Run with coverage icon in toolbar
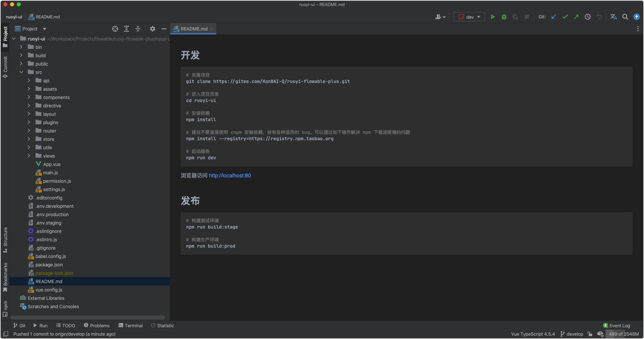 [x=515, y=17]
